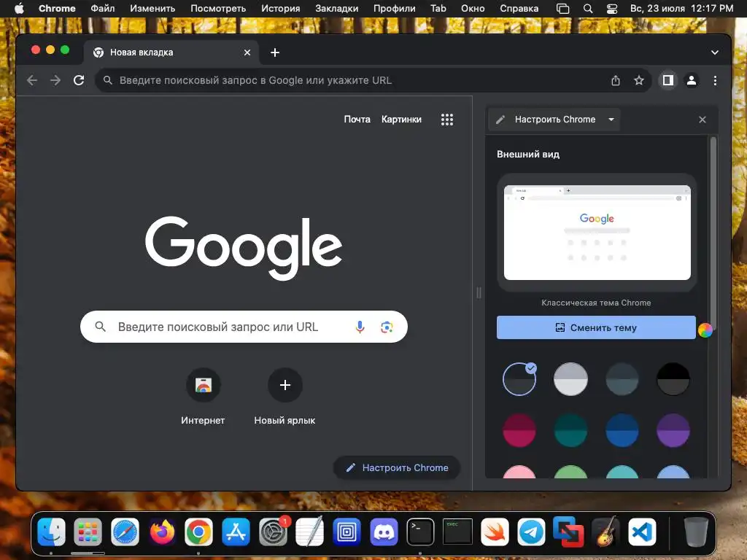Image resolution: width=747 pixels, height=560 pixels.
Task: Open the Интернет shortcut tile
Action: (x=203, y=396)
